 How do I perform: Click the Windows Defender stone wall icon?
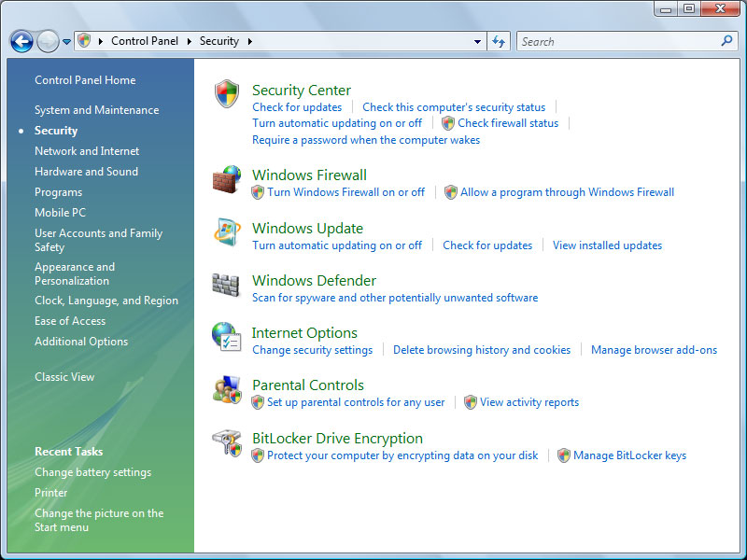click(x=226, y=285)
